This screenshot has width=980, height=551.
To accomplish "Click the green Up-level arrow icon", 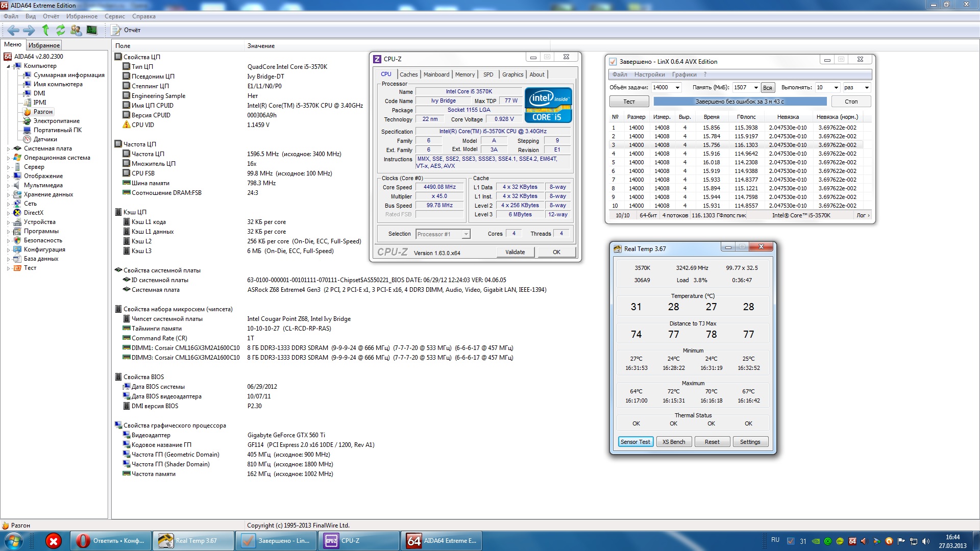I will pyautogui.click(x=45, y=30).
